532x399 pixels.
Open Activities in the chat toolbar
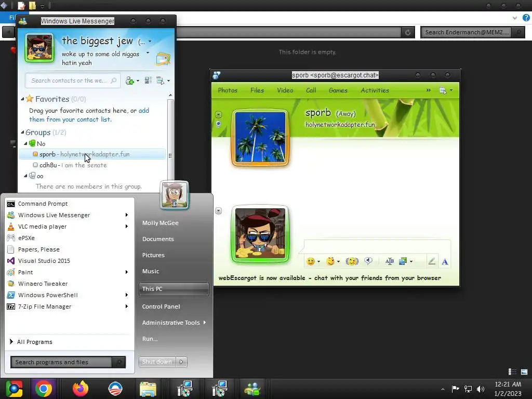point(375,90)
